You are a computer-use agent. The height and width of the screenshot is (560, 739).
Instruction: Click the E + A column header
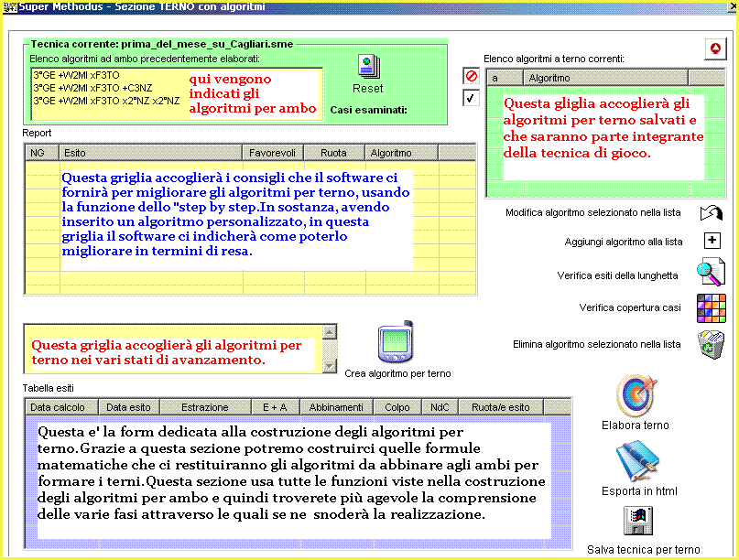point(275,407)
